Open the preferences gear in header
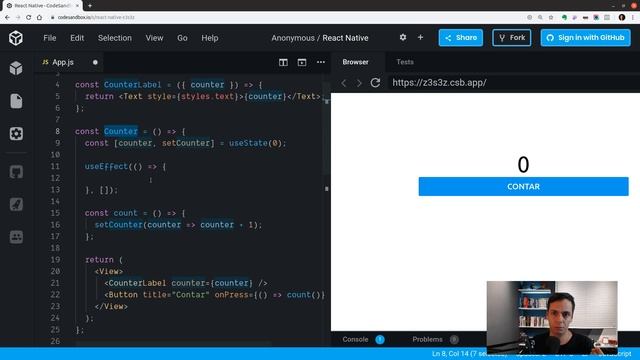Image resolution: width=640 pixels, height=360 pixels. (403, 38)
